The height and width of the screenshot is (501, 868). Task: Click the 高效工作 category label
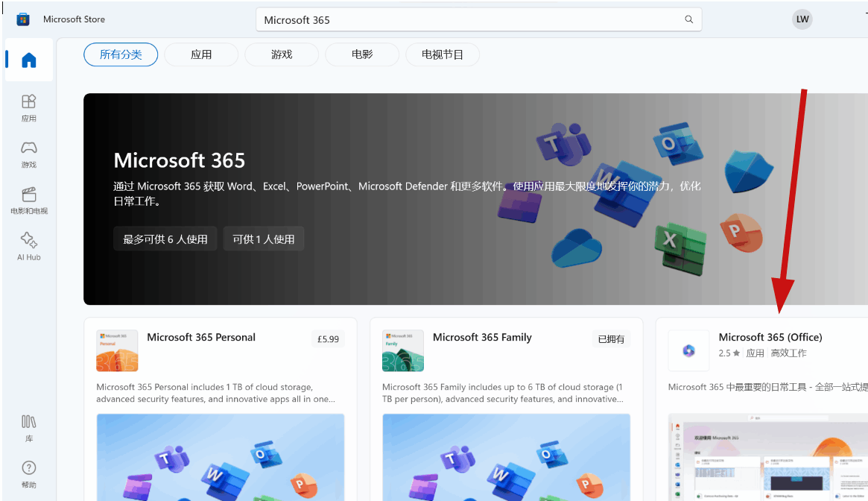click(788, 353)
